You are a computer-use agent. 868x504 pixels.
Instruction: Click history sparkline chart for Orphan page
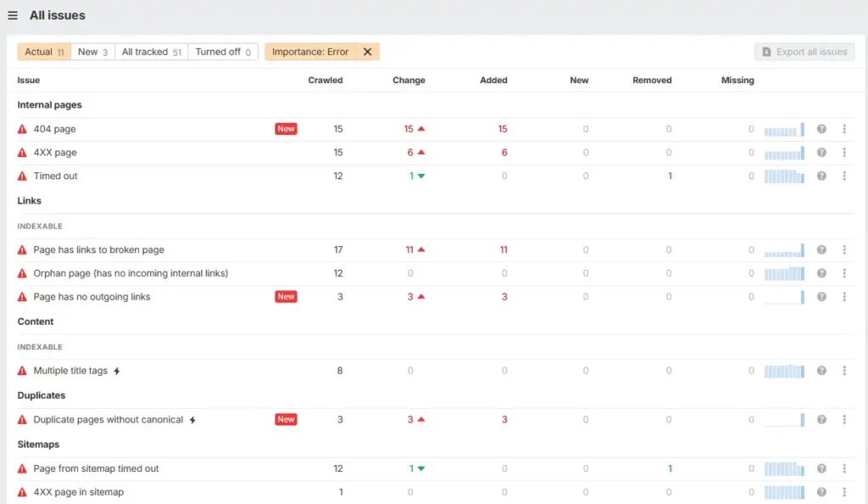[784, 273]
